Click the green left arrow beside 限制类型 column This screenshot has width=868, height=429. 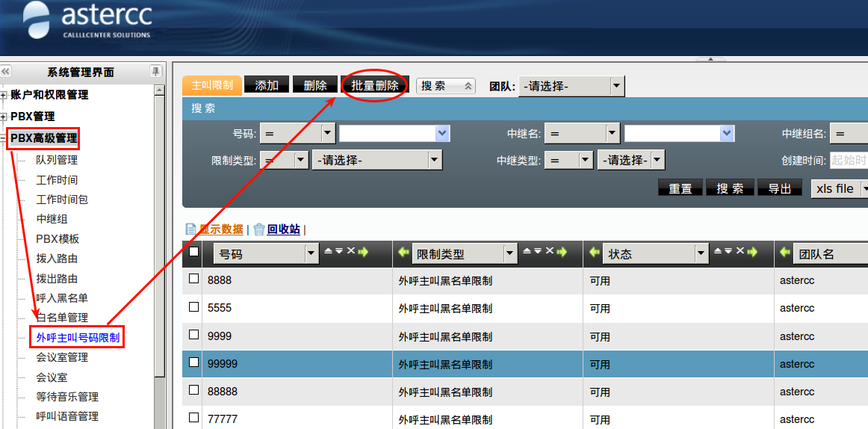[x=403, y=253]
